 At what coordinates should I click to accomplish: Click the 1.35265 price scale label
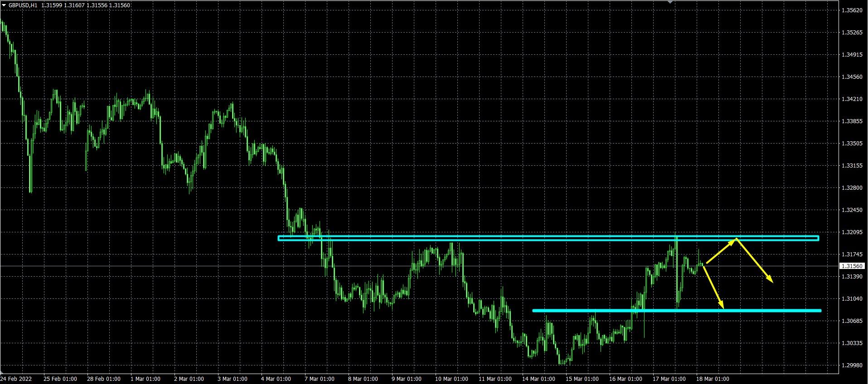(x=852, y=33)
